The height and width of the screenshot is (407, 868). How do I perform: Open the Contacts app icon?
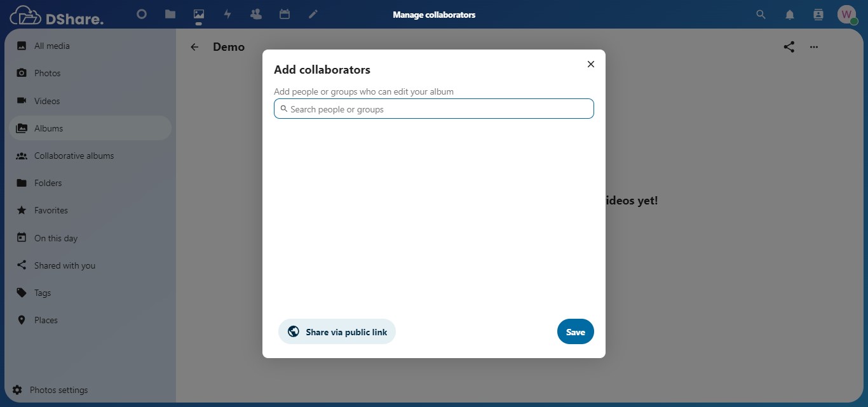click(256, 14)
